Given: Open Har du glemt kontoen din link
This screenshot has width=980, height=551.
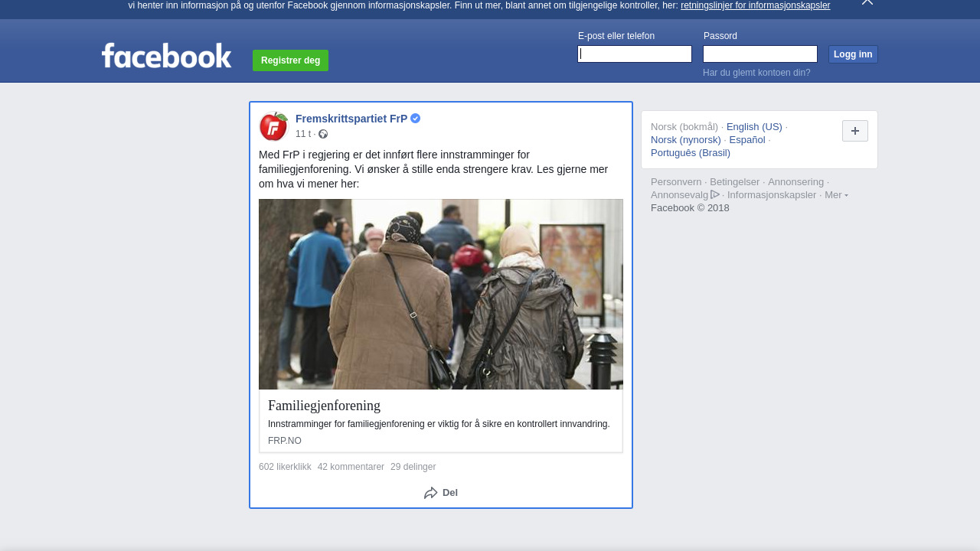Looking at the screenshot, I should tap(756, 73).
